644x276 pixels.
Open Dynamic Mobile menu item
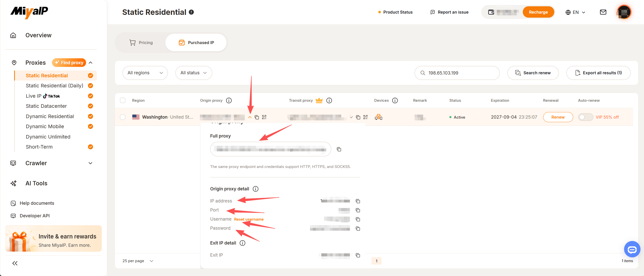coord(45,126)
